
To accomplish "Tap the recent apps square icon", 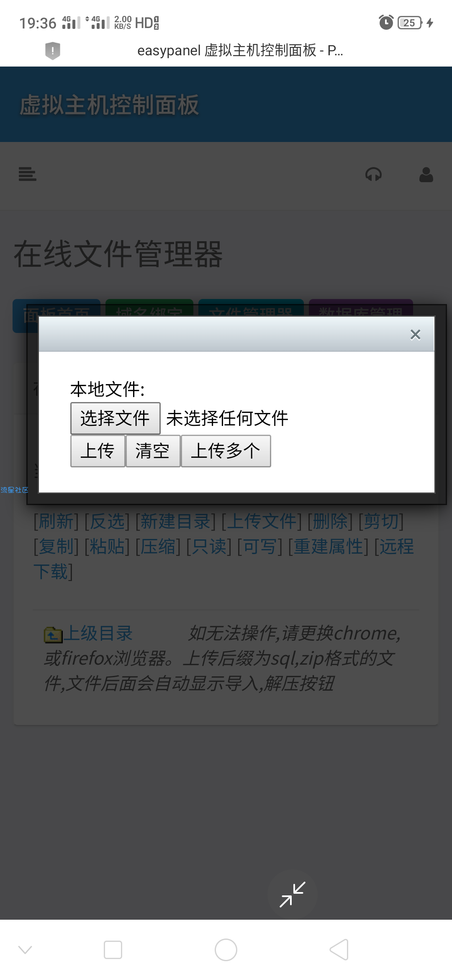I will [x=113, y=949].
